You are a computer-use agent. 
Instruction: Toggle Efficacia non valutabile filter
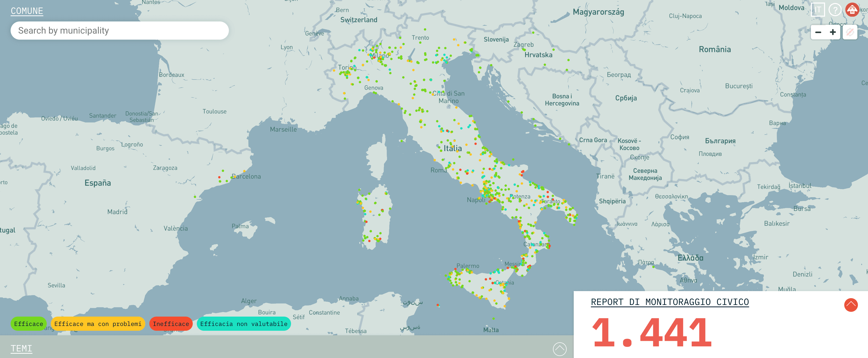click(244, 324)
